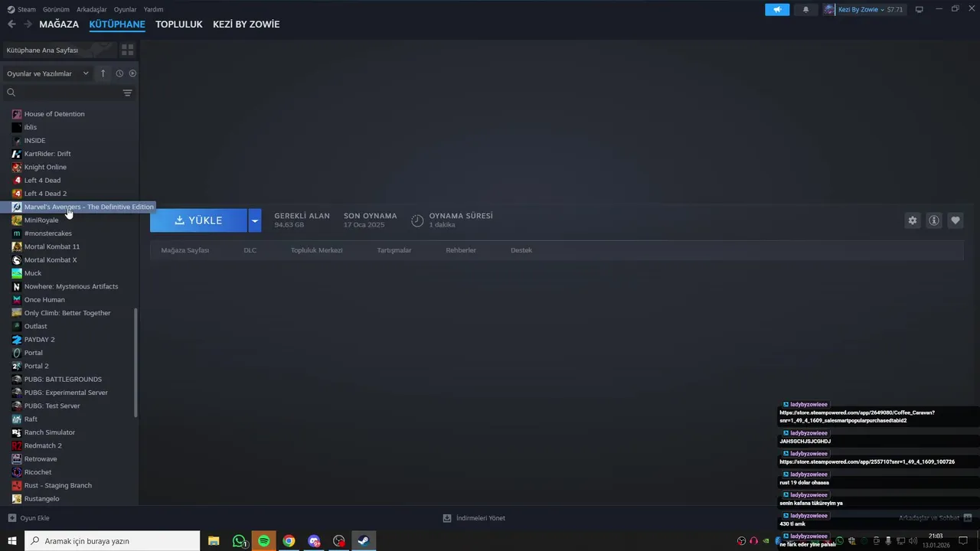The height and width of the screenshot is (551, 980).
Task: Select the PAYDAY 2 game icon
Action: (17, 340)
